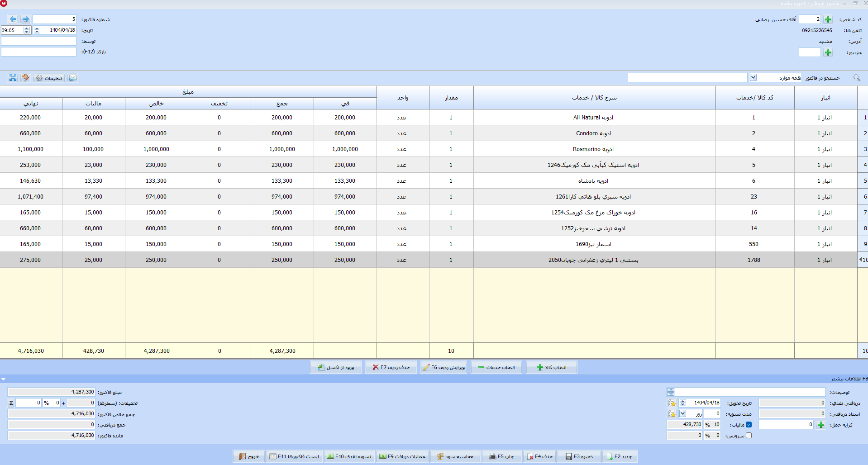Click the Exit (خروج) button
The height and width of the screenshot is (465, 868).
249,456
